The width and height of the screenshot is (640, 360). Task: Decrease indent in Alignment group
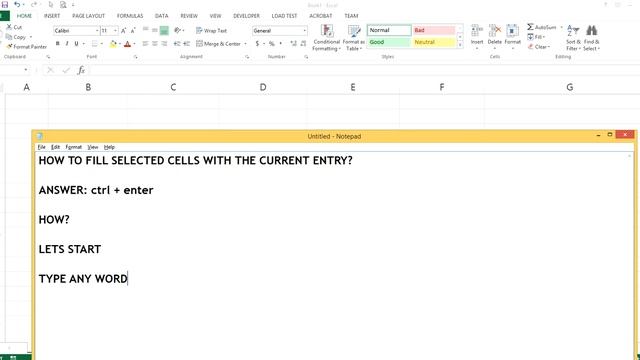177,43
